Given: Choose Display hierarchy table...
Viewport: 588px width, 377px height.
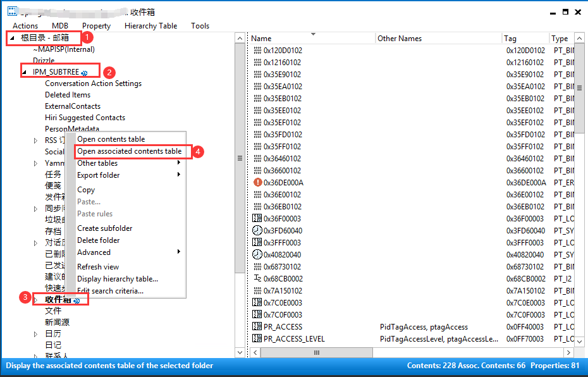Looking at the screenshot, I should pos(130,279).
